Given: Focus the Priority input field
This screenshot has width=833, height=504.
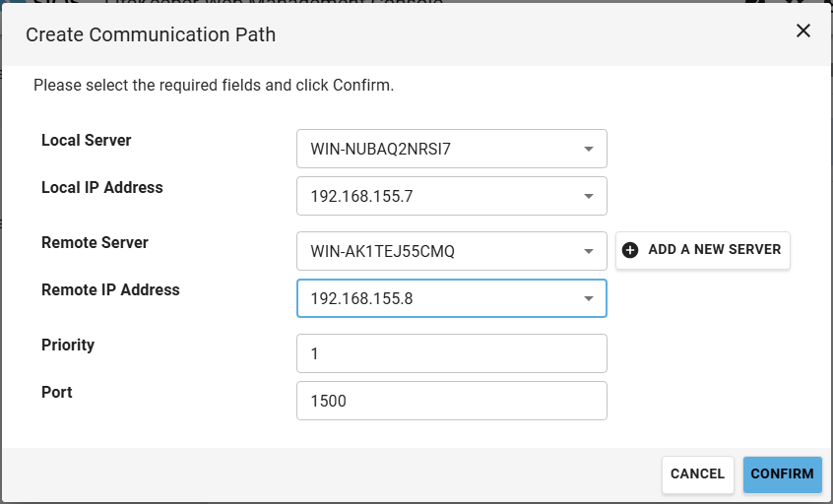Looking at the screenshot, I should tap(451, 353).
